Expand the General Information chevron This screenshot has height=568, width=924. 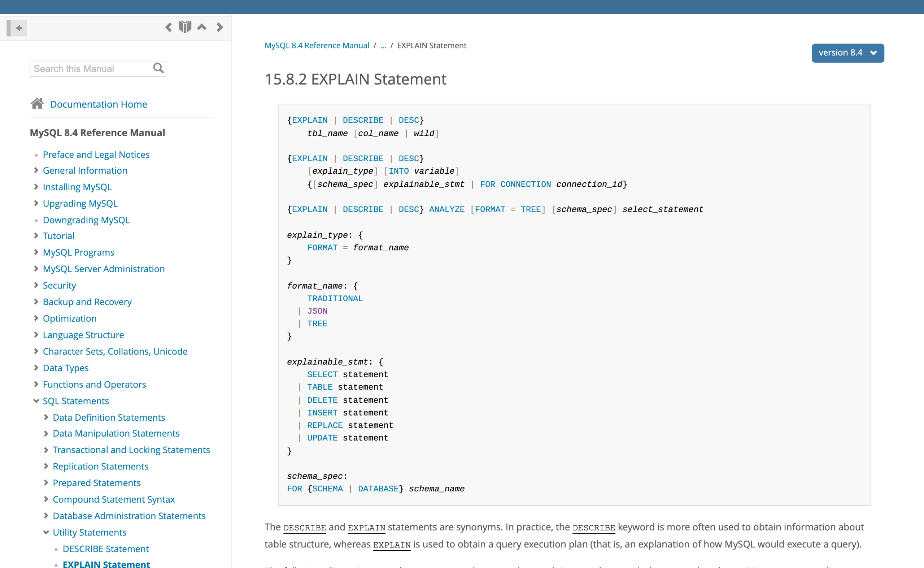[36, 170]
